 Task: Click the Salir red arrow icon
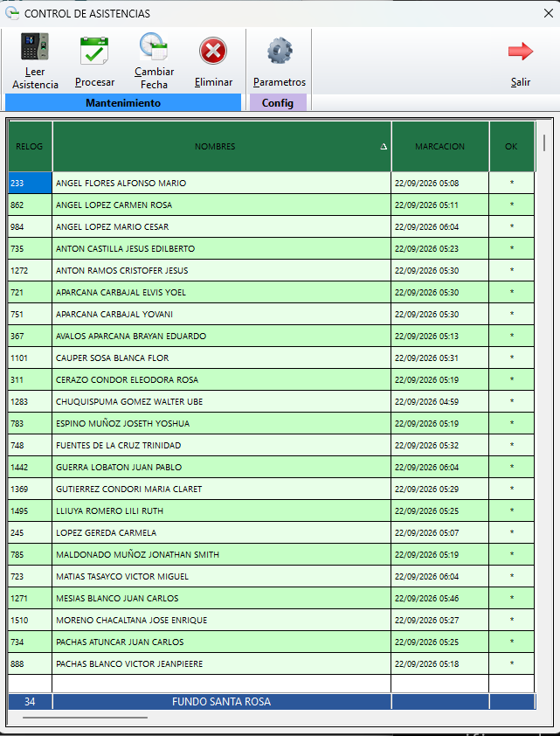[x=521, y=52]
